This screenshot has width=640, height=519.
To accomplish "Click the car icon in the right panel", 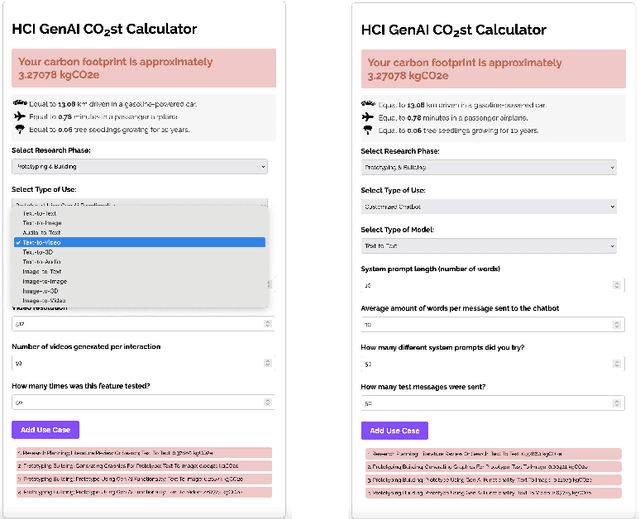I will [x=369, y=102].
